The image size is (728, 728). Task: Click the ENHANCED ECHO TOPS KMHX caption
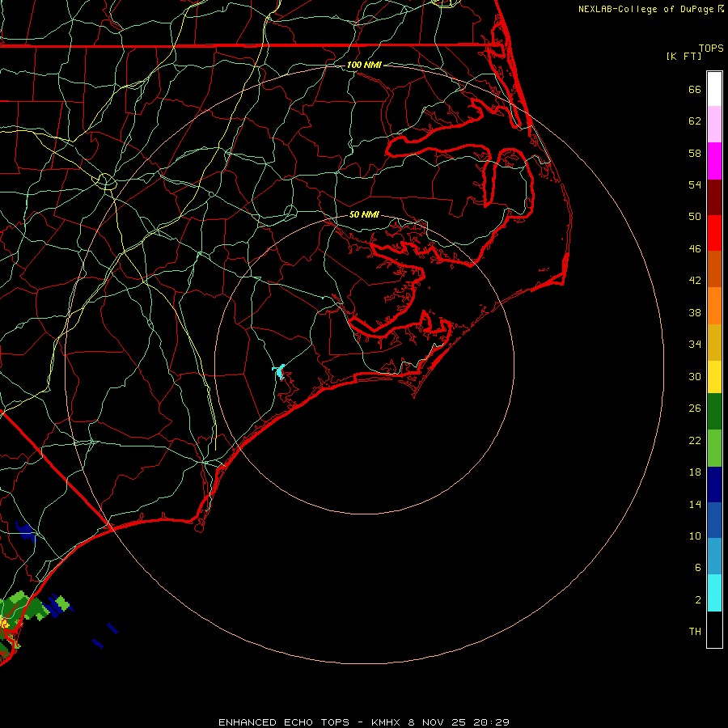coord(364,722)
